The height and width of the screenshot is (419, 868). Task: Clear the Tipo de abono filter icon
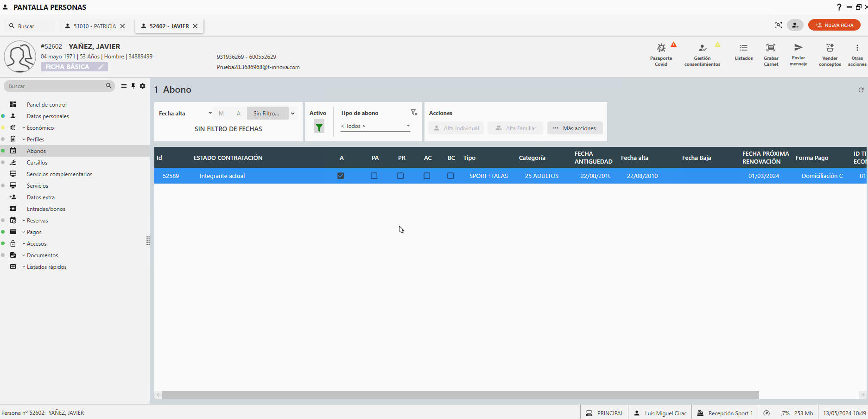point(414,113)
